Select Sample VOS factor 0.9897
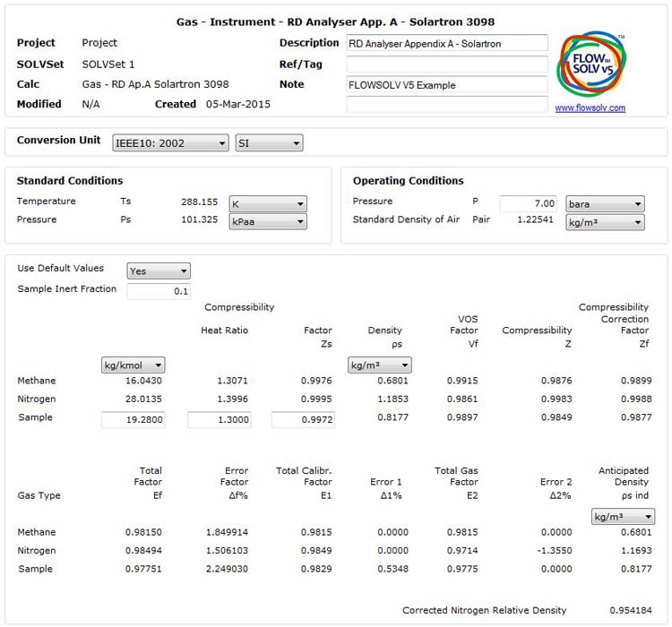This screenshot has height=627, width=672. coord(462,417)
